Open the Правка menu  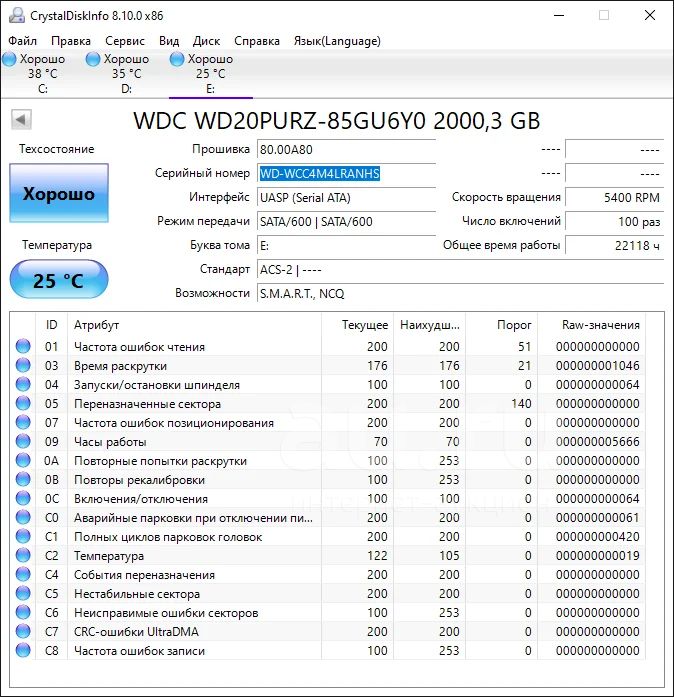click(71, 41)
